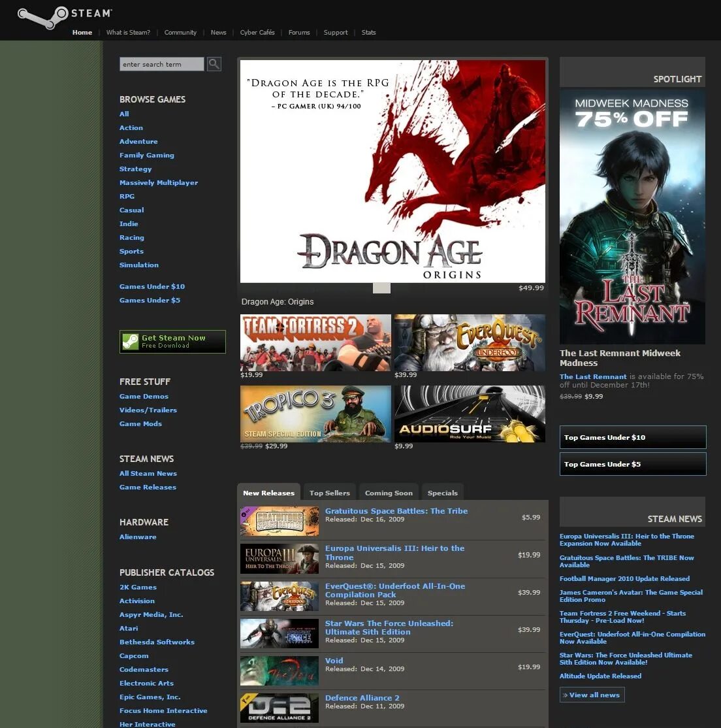The width and height of the screenshot is (721, 728).
Task: Browse the Action category
Action: click(x=131, y=127)
